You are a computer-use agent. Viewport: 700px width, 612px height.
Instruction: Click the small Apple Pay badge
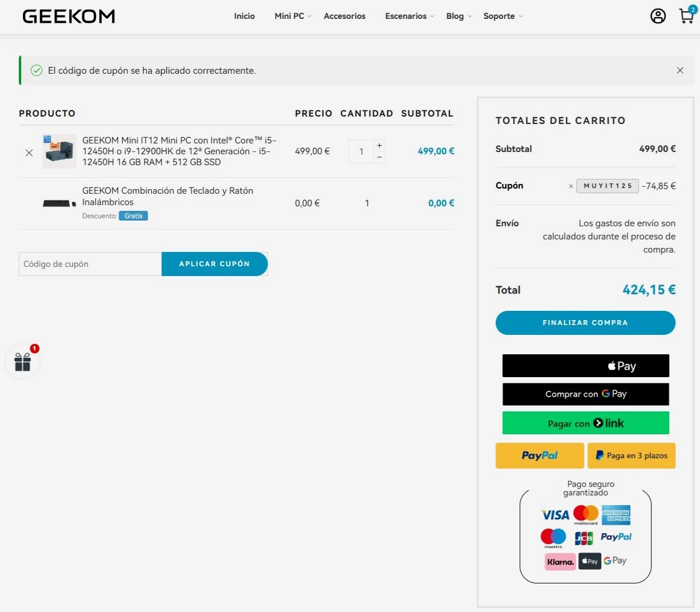click(590, 561)
